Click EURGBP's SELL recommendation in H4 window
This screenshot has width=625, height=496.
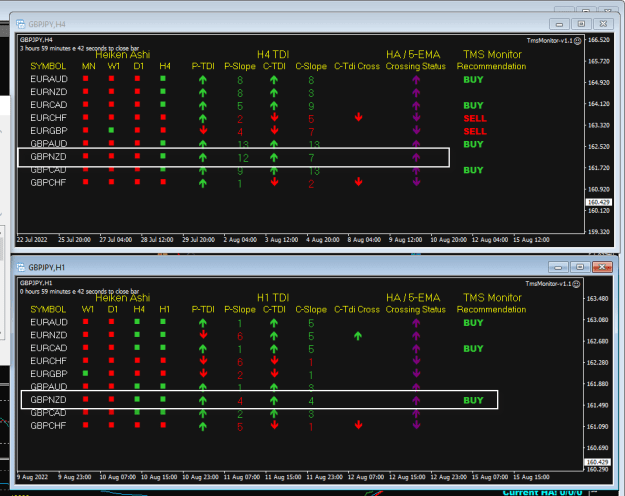[475, 131]
